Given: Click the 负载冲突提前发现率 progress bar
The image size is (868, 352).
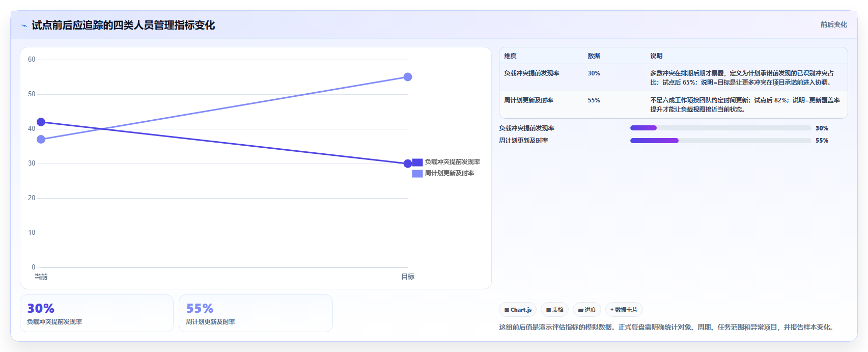Looking at the screenshot, I should [x=720, y=128].
